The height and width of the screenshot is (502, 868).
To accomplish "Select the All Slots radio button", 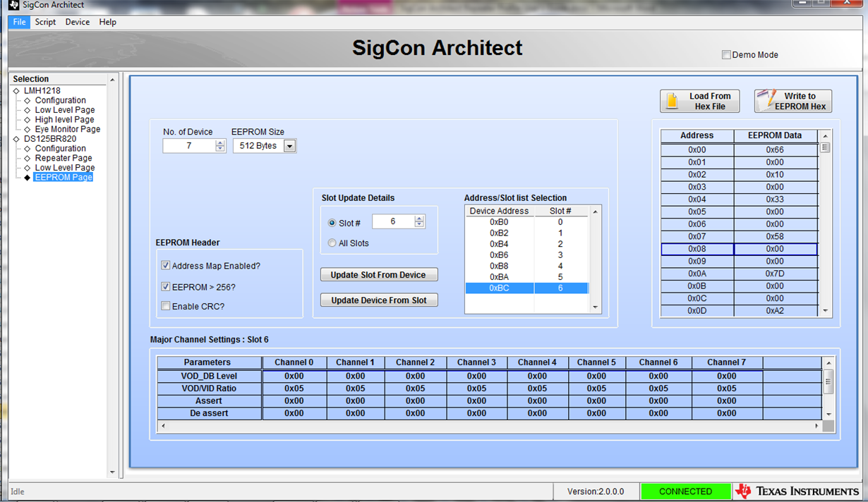I will click(x=332, y=243).
